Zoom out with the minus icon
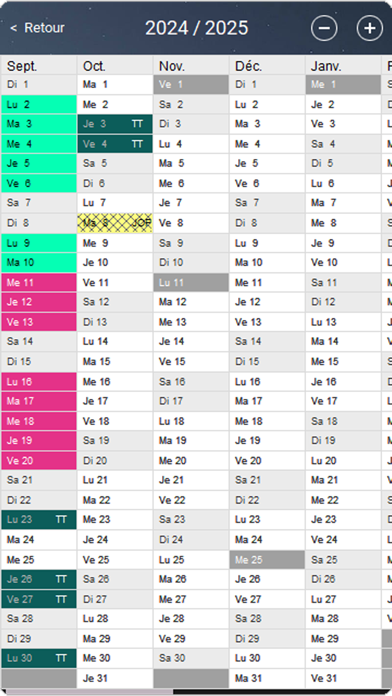Image resolution: width=392 pixels, height=696 pixels. pos(324,28)
